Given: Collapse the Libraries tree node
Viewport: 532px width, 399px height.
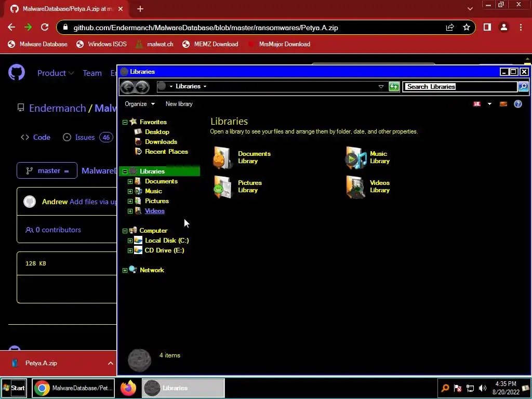Looking at the screenshot, I should pyautogui.click(x=125, y=171).
